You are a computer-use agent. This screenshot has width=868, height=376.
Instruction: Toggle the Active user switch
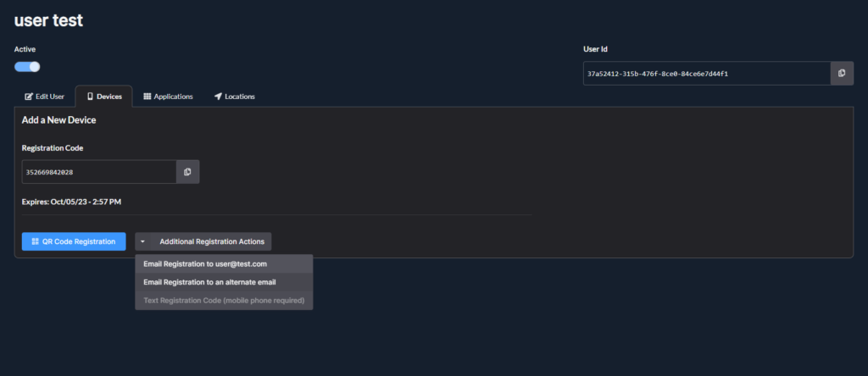[27, 67]
